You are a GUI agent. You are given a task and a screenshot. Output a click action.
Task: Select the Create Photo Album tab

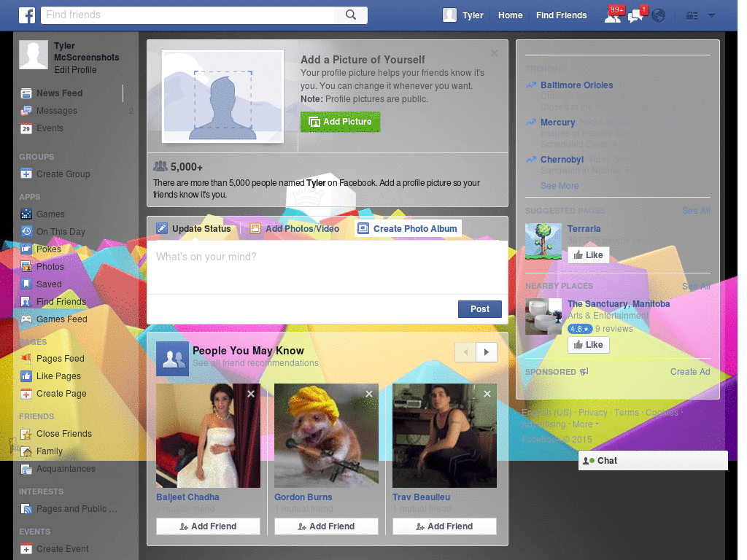point(409,228)
